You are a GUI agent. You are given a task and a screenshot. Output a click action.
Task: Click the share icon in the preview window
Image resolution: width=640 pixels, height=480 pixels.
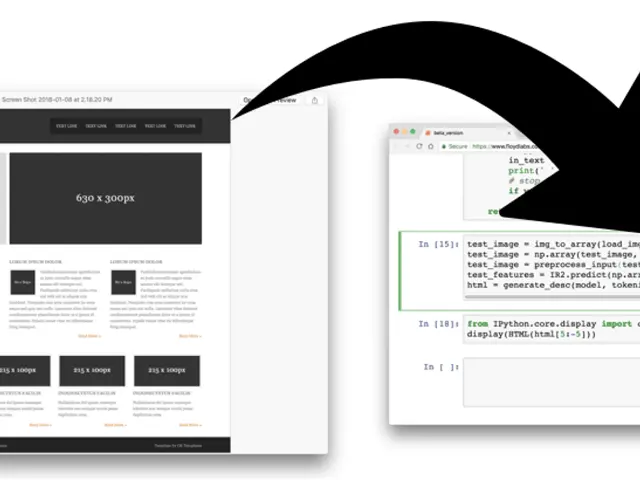[315, 100]
